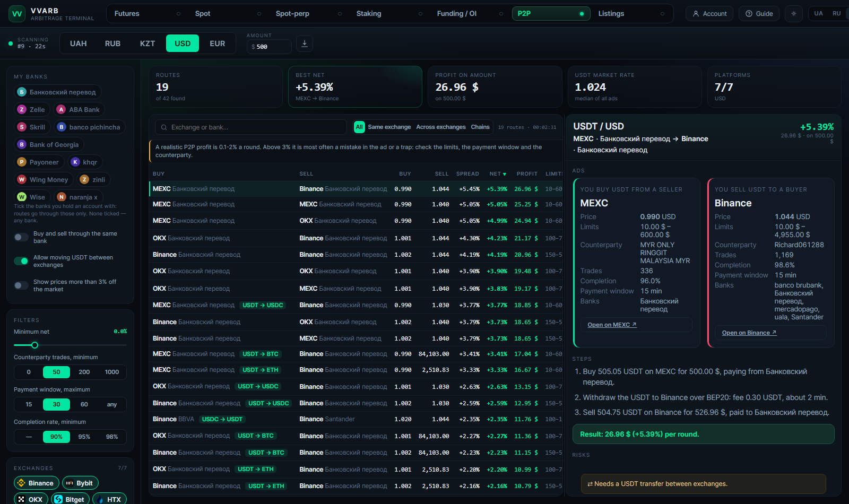Set counterparty trades minimum to 200

coord(84,372)
